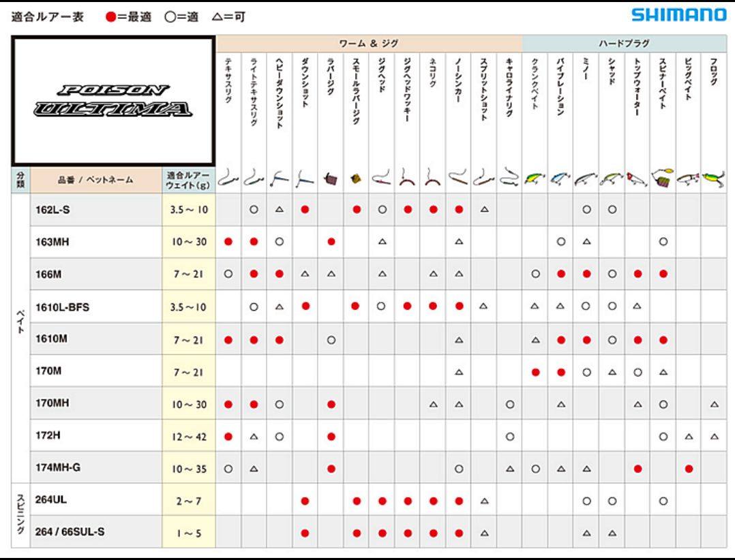Click the 170M model name
The height and width of the screenshot is (560, 735).
(48, 371)
